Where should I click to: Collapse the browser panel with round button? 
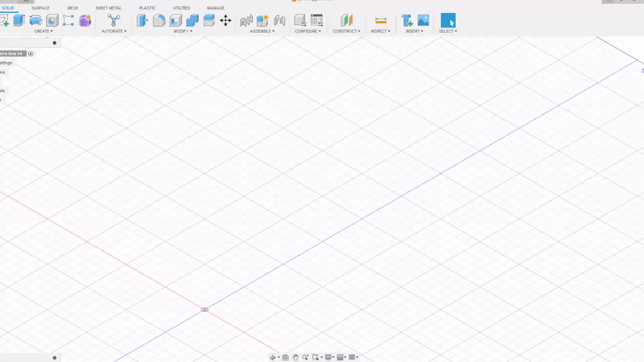tap(55, 43)
